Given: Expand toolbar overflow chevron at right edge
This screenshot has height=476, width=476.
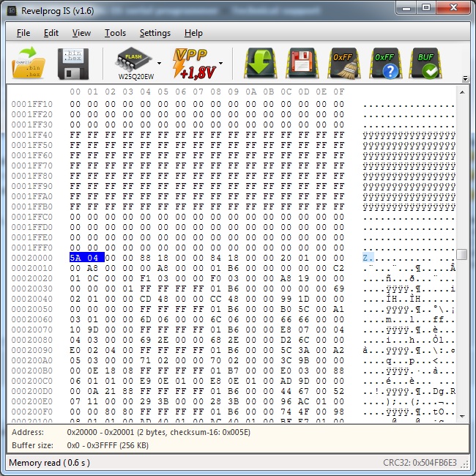Looking at the screenshot, I should [465, 78].
